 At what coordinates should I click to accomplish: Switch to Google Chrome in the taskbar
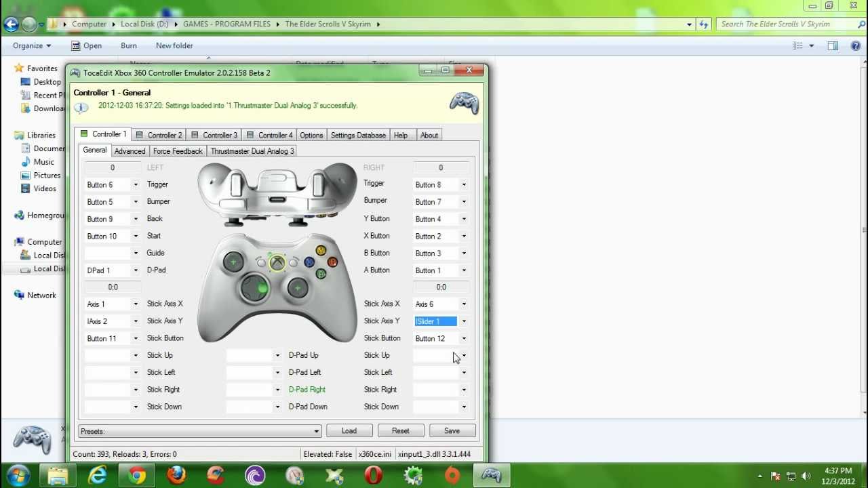point(137,476)
